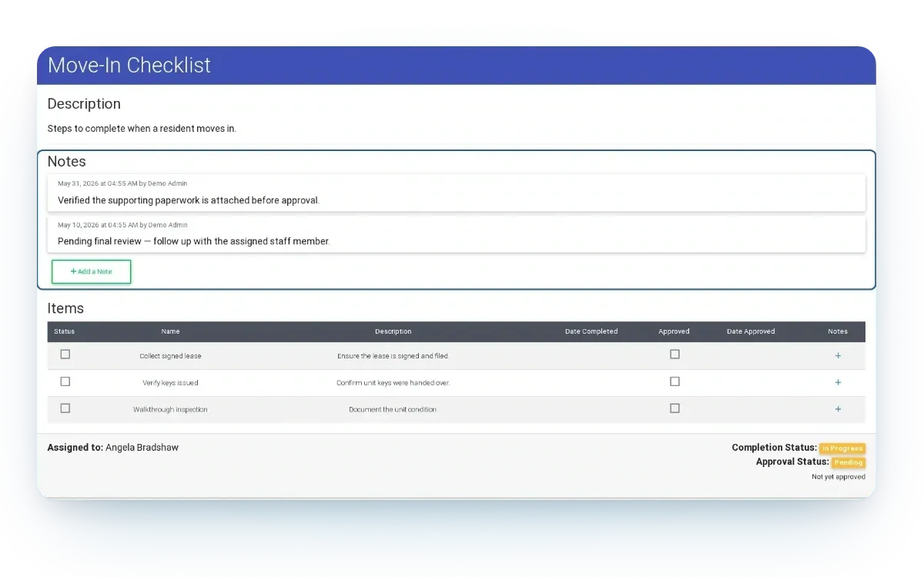
Task: Click 'Document the unit condition.' text
Action: tap(393, 409)
